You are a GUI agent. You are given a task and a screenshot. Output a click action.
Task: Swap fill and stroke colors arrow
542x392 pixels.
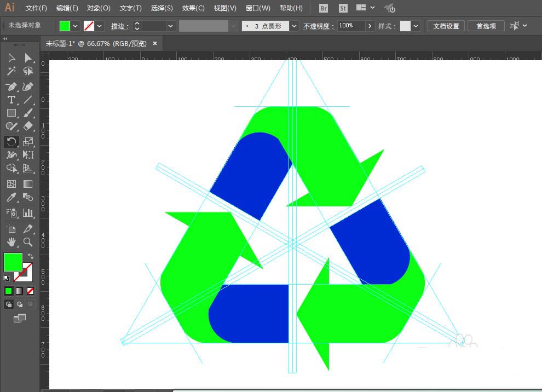31,256
